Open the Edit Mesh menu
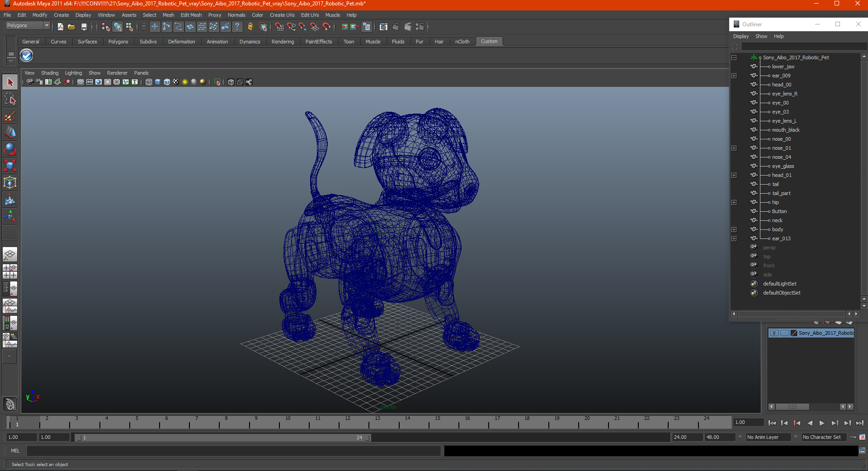Screen dimensions: 868x471 (191, 15)
